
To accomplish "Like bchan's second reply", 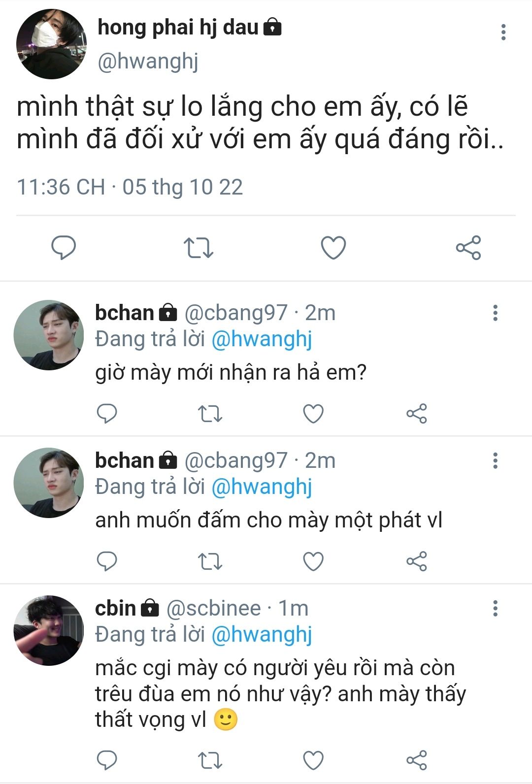I will [313, 561].
